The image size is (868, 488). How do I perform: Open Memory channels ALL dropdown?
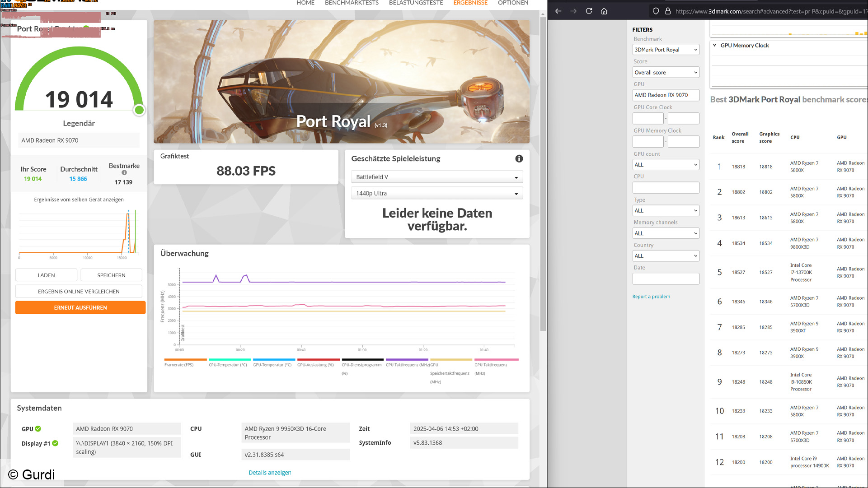point(666,233)
